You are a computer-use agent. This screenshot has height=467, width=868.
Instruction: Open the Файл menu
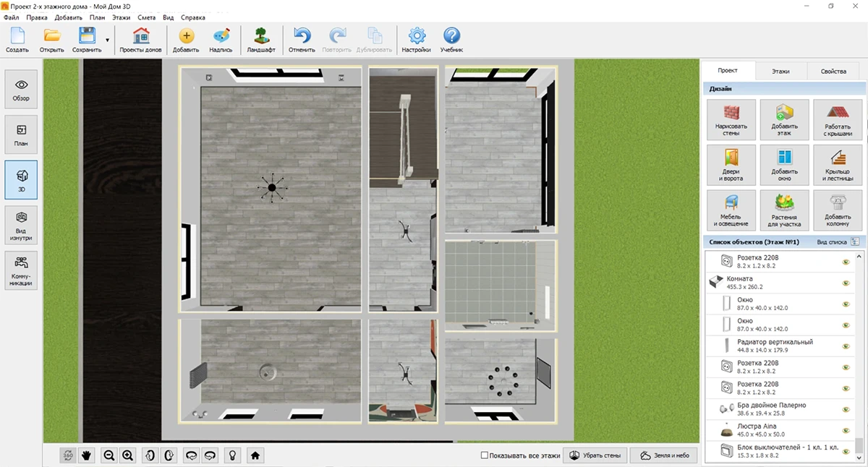(11, 17)
